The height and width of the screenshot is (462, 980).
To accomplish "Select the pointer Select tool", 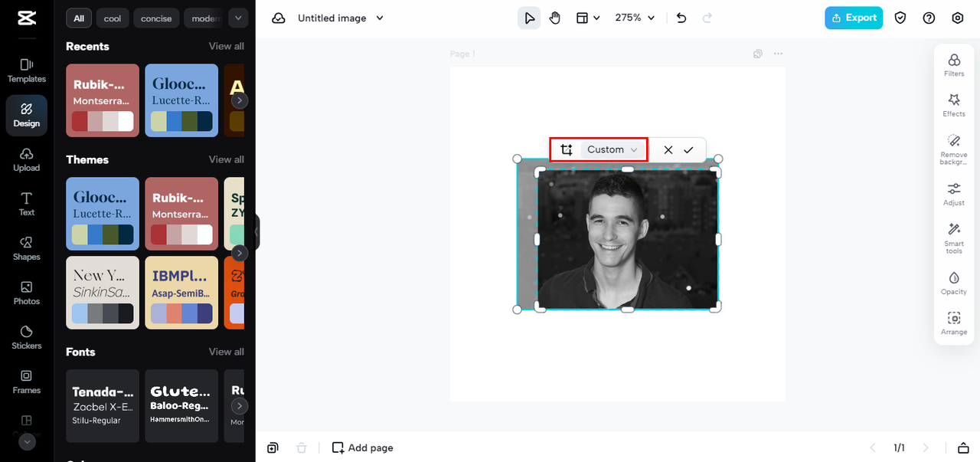I will point(529,18).
